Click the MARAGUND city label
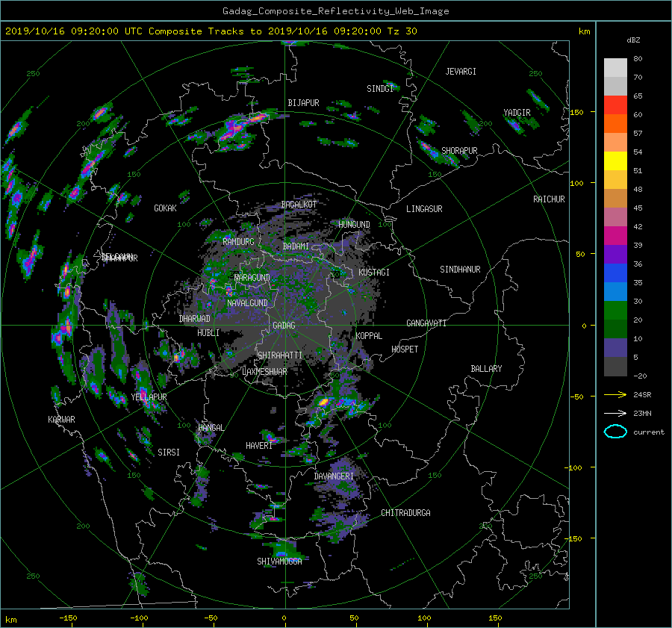This screenshot has width=672, height=628. tap(252, 278)
